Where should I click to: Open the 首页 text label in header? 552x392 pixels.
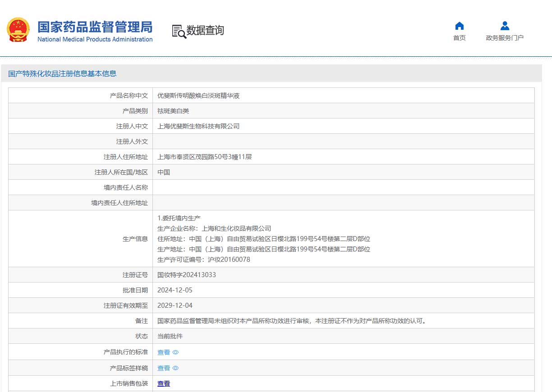coord(460,38)
